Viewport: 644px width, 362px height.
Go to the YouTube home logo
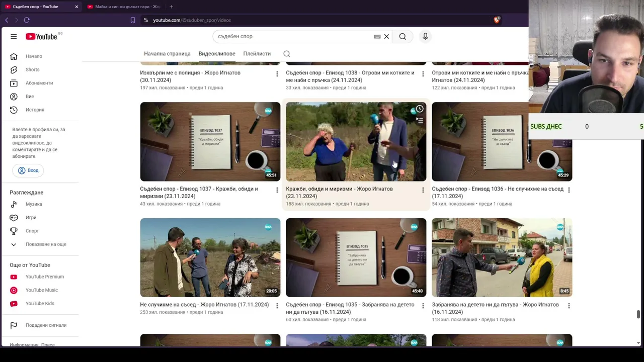click(x=42, y=36)
